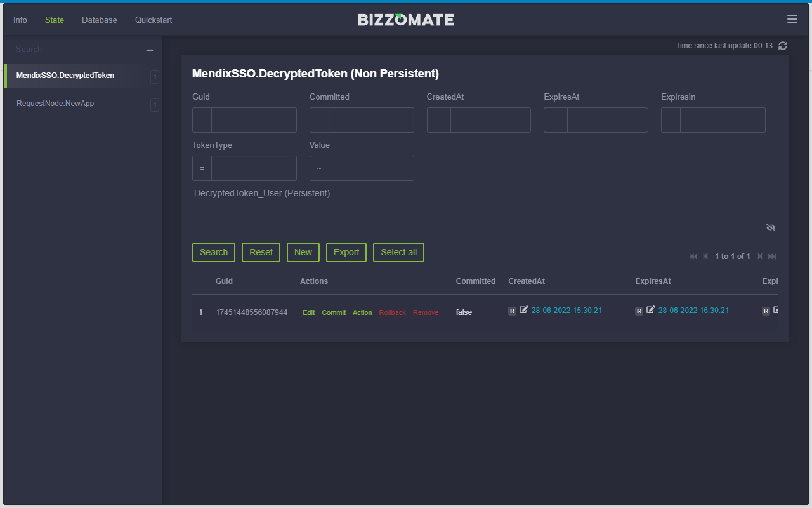812x508 pixels.
Task: Click count badge next to RequestNode.NewApp
Action: click(155, 105)
